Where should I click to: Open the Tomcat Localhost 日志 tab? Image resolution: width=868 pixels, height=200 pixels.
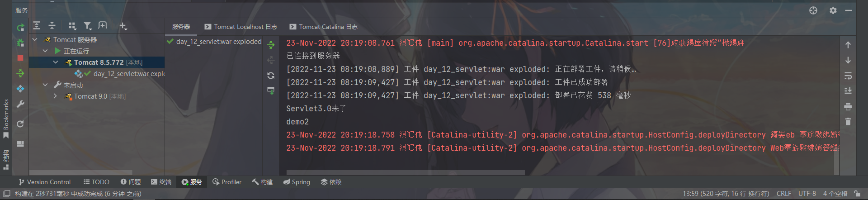coord(241,27)
